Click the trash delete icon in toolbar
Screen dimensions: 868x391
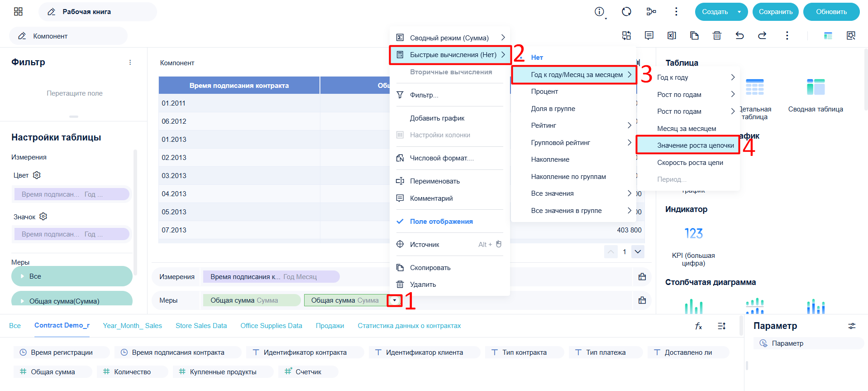click(717, 35)
